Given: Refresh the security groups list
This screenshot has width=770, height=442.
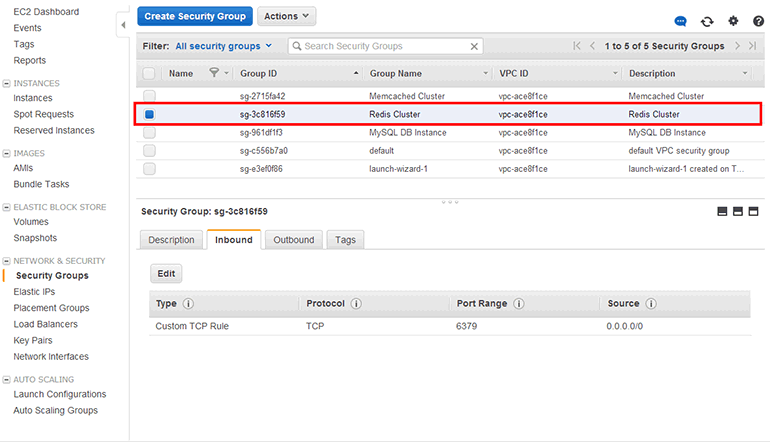Looking at the screenshot, I should point(707,20).
